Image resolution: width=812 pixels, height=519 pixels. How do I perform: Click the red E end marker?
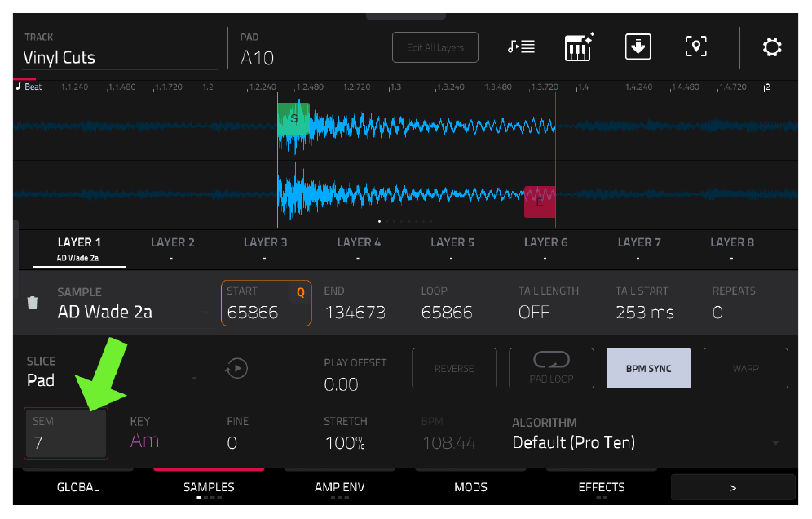540,202
